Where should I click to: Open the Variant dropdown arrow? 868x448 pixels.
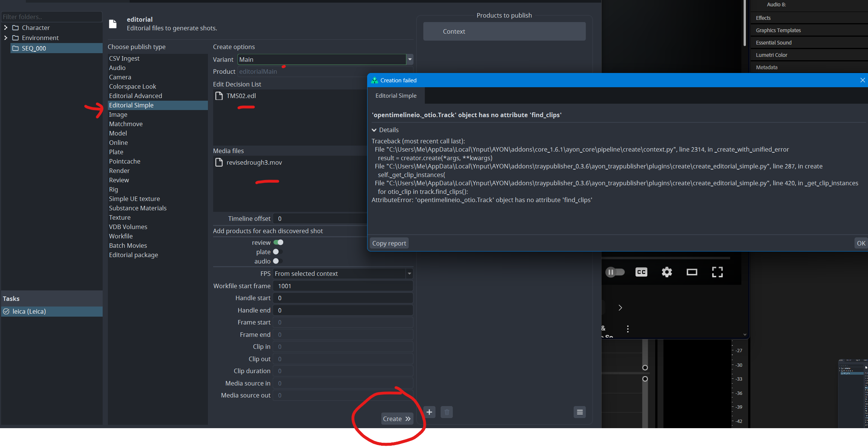pos(410,60)
